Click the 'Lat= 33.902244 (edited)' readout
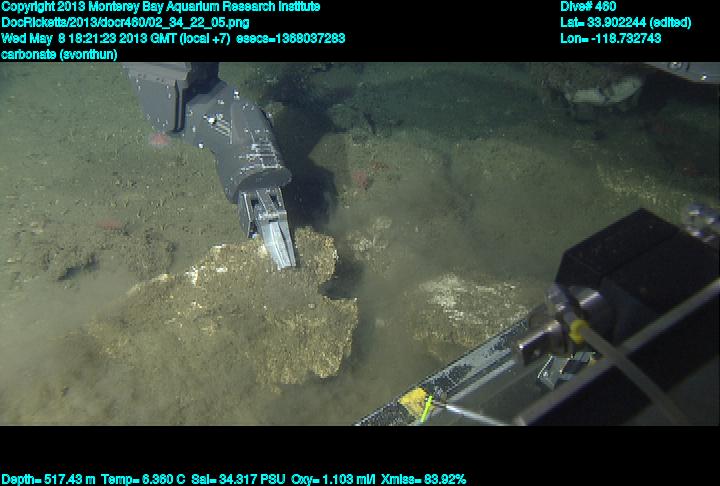Screen dimensions: 720x486 tap(625, 23)
